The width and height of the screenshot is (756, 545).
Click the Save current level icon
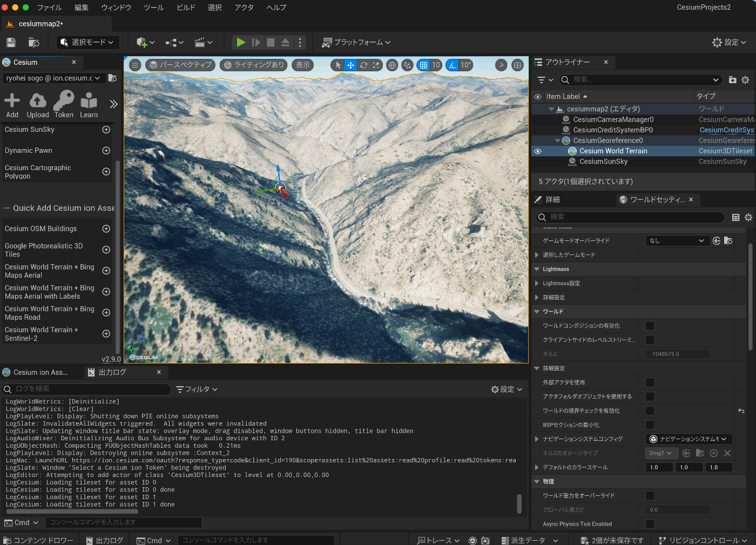pyautogui.click(x=11, y=42)
